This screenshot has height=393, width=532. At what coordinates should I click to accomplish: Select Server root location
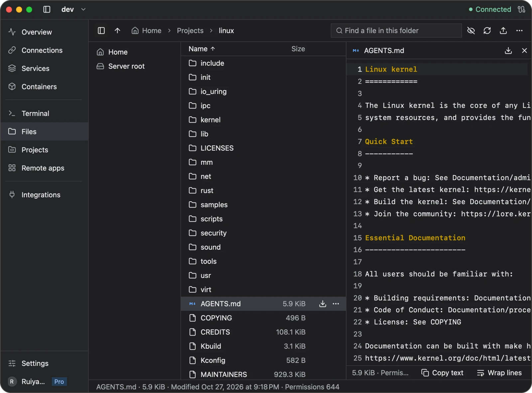[134, 66]
